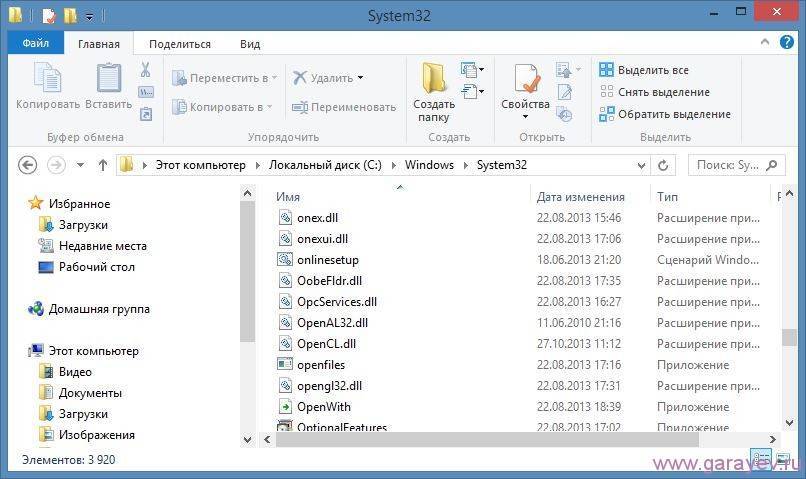Switch to the Поделиться tab
The width and height of the screenshot is (806, 479).
coord(180,44)
